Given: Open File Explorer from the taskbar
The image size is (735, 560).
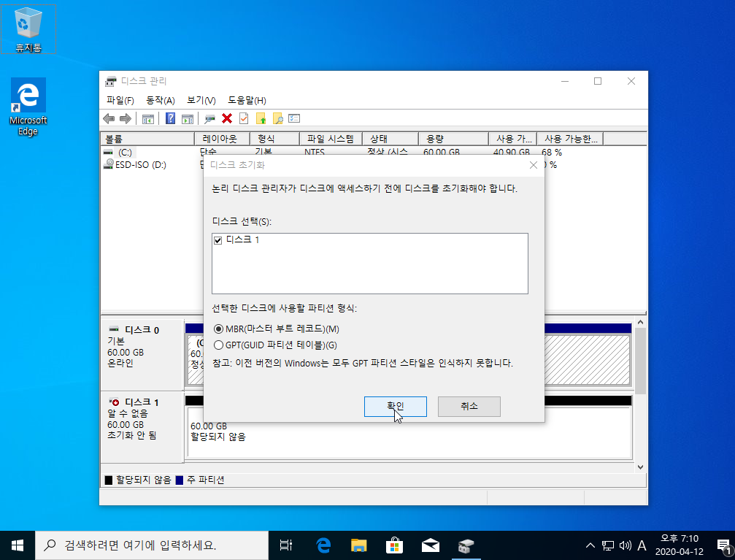Looking at the screenshot, I should tap(358, 545).
